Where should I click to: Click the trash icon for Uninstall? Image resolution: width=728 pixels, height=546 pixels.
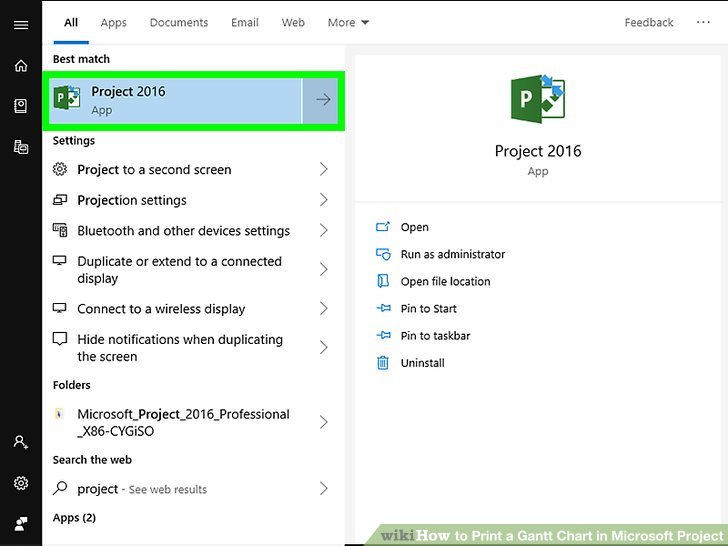pos(383,362)
